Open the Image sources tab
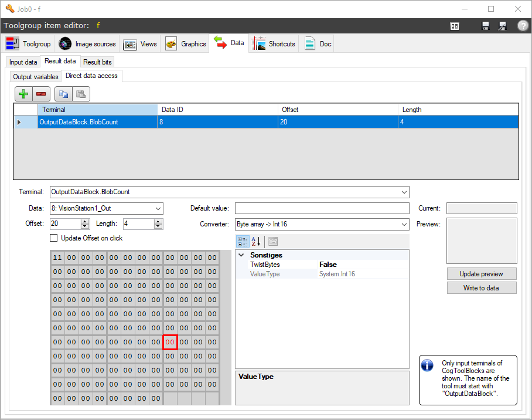Screen dimensions: 532x420 [87, 44]
